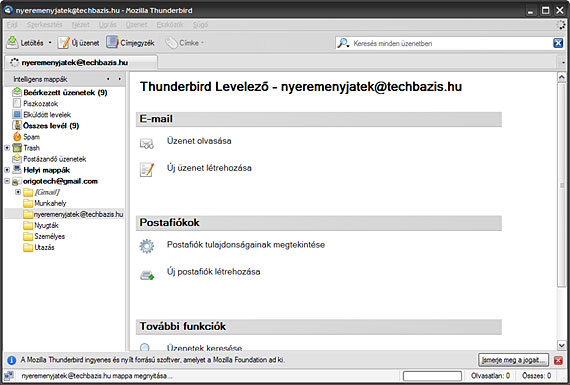
Task: Switch to next folder view arrow
Action: click(x=119, y=79)
